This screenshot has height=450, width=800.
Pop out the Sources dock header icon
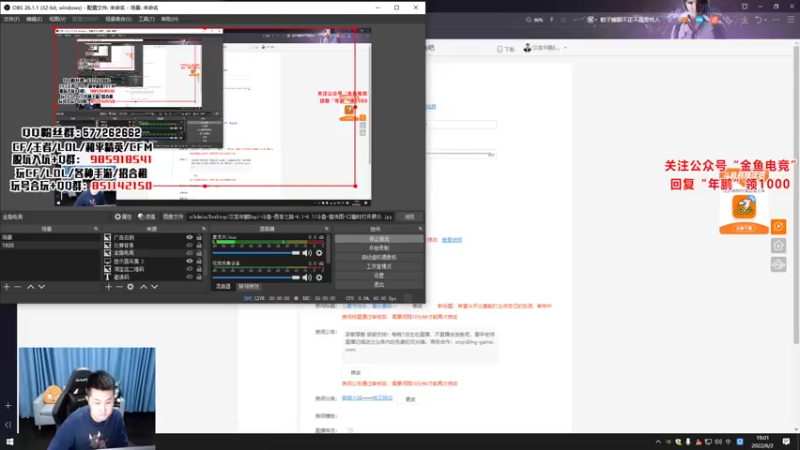coord(204,229)
